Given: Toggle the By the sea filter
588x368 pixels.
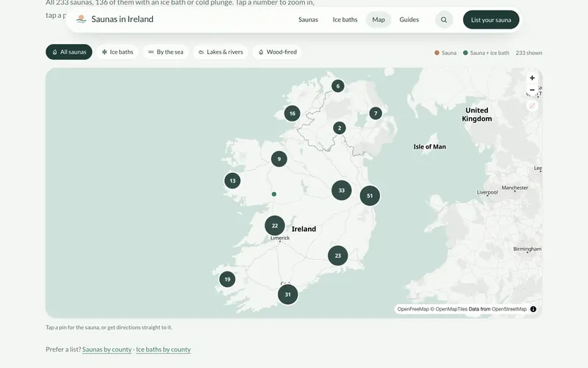Looking at the screenshot, I should 166,52.
